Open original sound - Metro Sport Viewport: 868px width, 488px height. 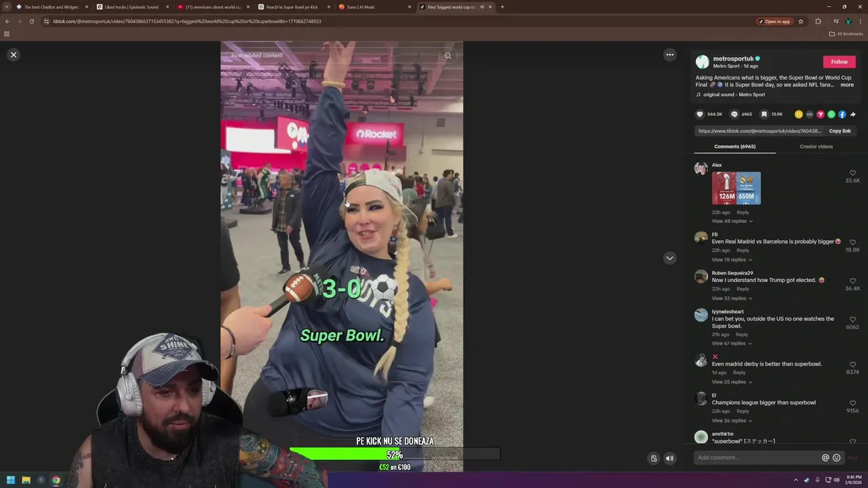click(x=734, y=95)
